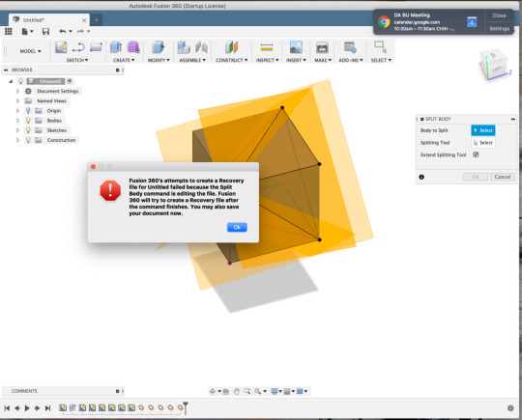
Task: Open the INSPECT menu
Action: (267, 60)
